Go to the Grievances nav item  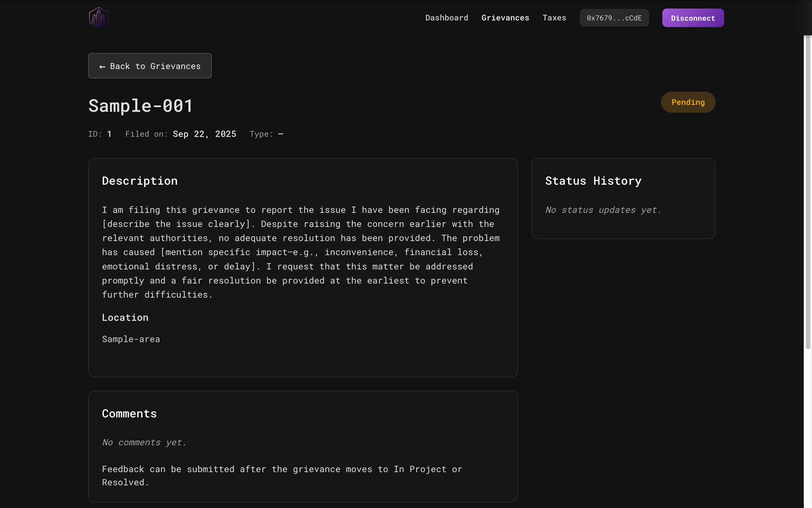[505, 18]
